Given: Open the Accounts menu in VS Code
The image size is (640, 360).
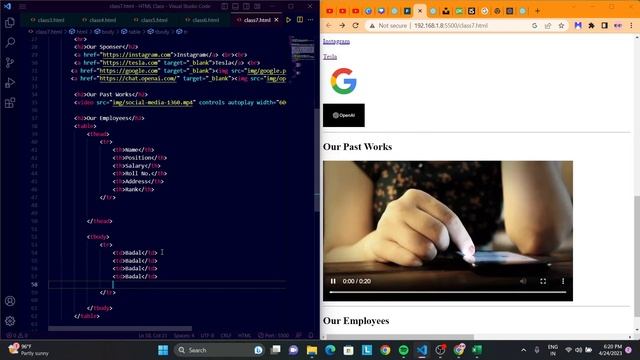Looking at the screenshot, I should point(10,301).
